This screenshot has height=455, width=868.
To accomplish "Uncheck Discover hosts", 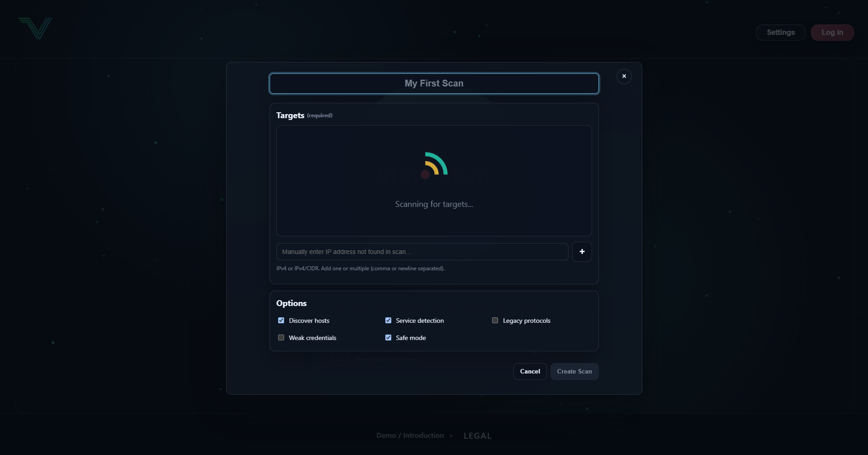I will pyautogui.click(x=281, y=320).
